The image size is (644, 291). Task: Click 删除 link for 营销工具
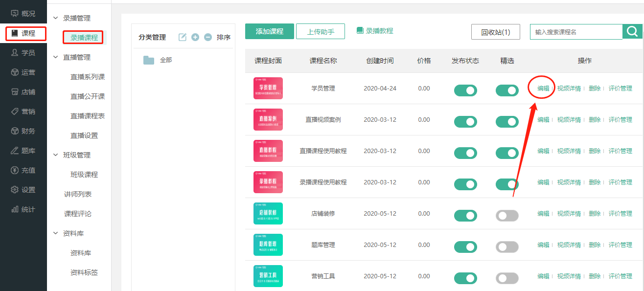coord(595,276)
